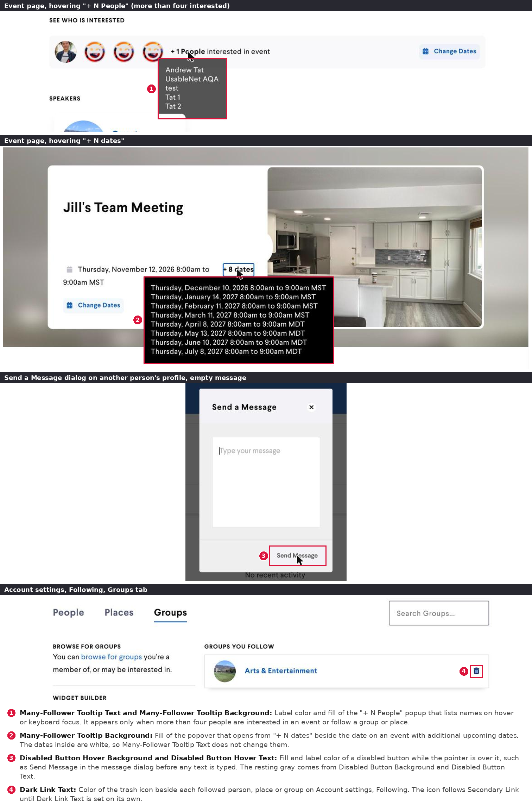The image size is (532, 811).
Task: Click the gray calendar icon beside event date
Action: [69, 269]
